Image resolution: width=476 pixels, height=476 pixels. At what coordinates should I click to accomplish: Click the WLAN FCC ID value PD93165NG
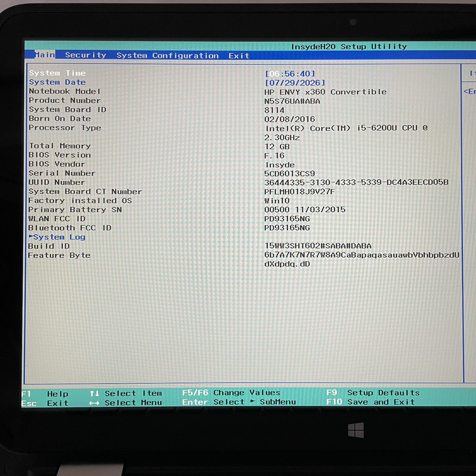tap(287, 219)
